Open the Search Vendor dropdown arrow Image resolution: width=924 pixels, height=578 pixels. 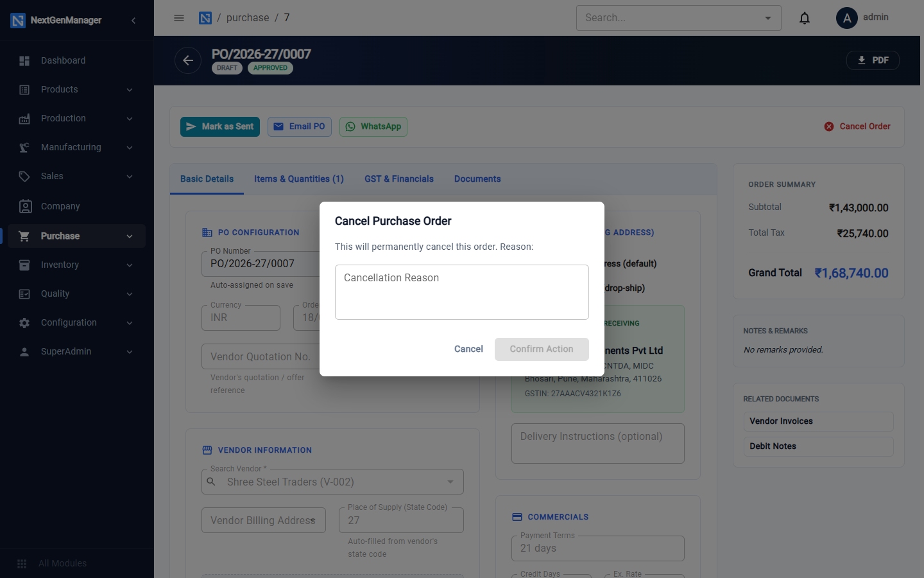click(x=450, y=482)
